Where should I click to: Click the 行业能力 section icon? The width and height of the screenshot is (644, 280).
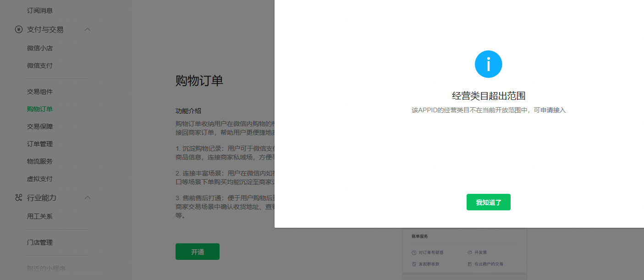click(19, 198)
